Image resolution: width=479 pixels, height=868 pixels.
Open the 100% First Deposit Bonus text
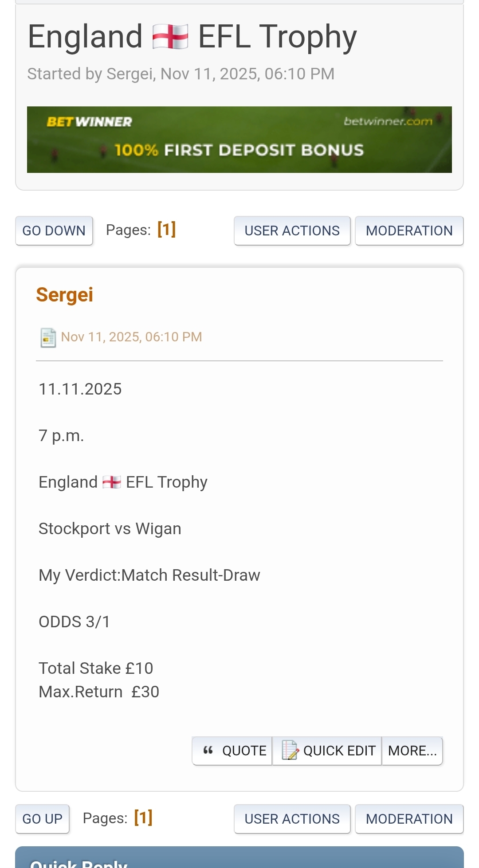point(239,150)
